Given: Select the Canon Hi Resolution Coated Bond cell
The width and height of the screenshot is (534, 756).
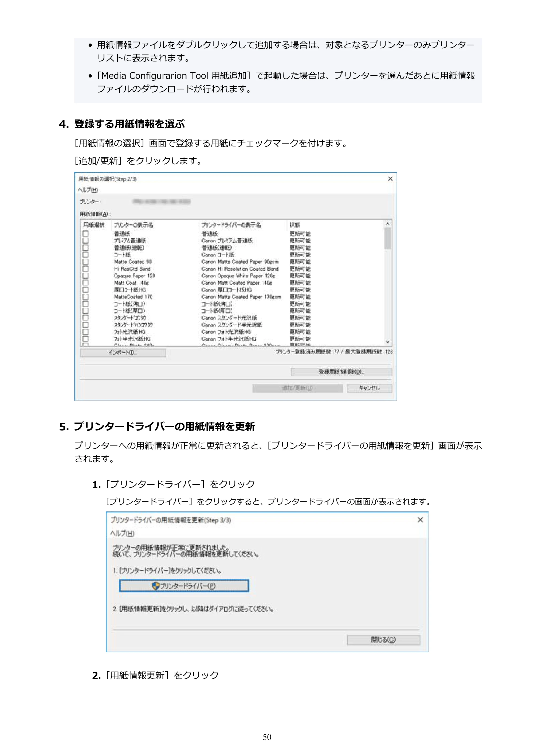Looking at the screenshot, I should pyautogui.click(x=240, y=269).
